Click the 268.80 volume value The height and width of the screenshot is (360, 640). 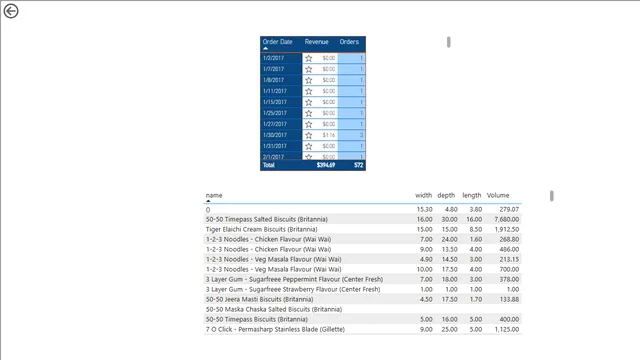pos(509,239)
